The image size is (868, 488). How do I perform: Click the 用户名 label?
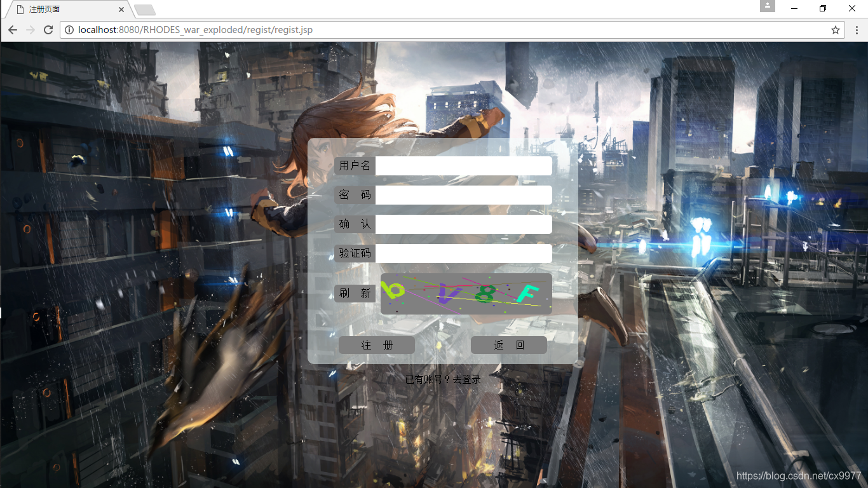click(x=355, y=166)
